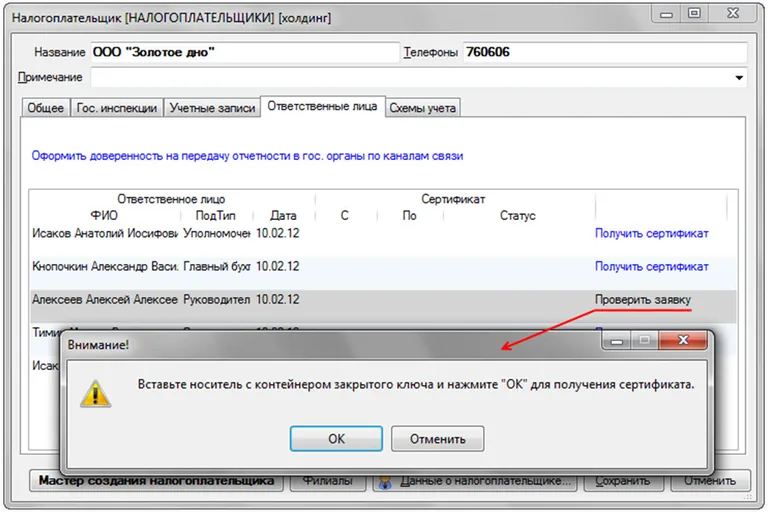Close the Внимание! dialog with X

pos(683,340)
